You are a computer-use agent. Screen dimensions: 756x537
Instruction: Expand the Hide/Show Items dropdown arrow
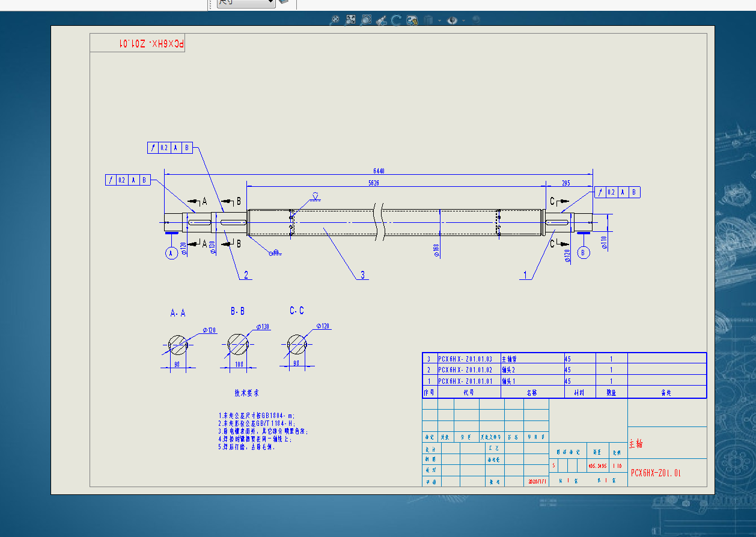tap(464, 20)
